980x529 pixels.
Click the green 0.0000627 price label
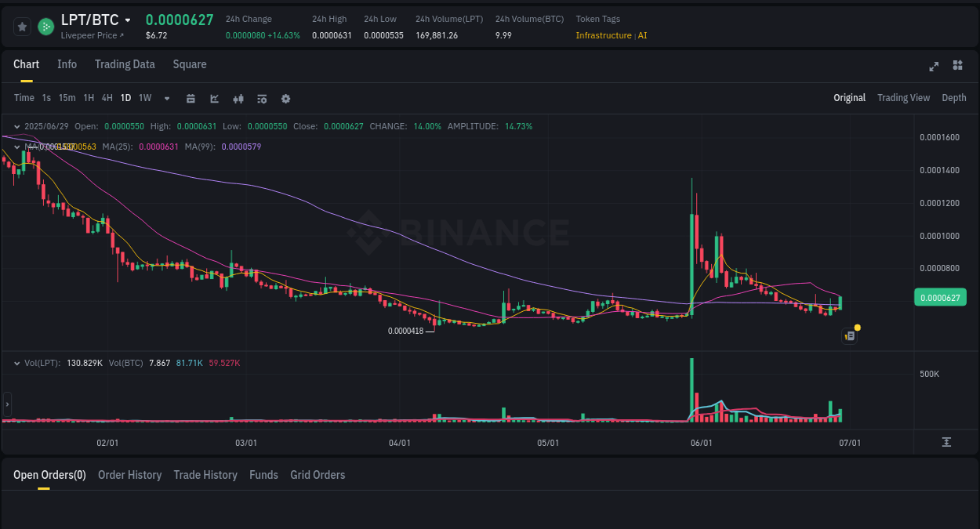pos(940,298)
